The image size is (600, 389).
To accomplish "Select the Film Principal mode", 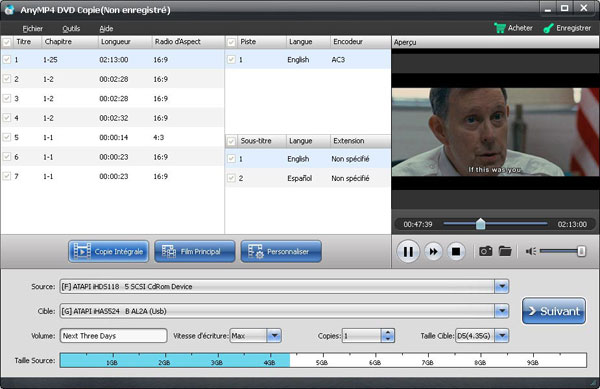I will click(x=195, y=251).
